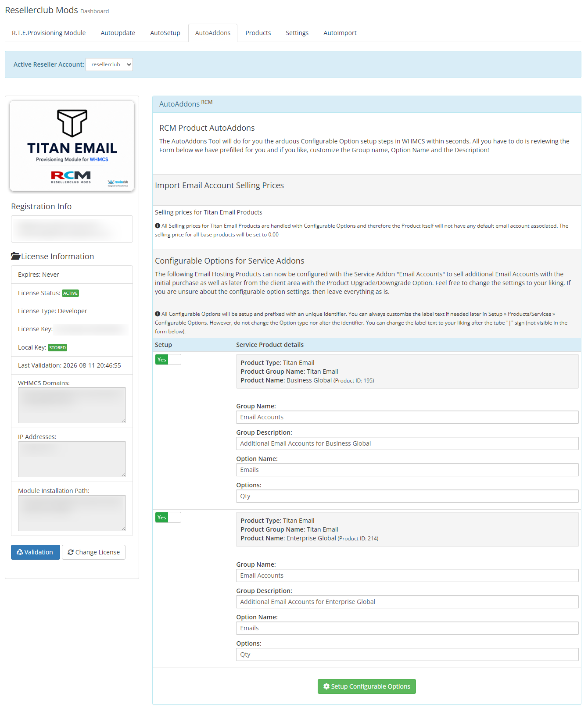588x711 pixels.
Task: Click the gear icon on Setup Configurable Options
Action: pyautogui.click(x=326, y=686)
